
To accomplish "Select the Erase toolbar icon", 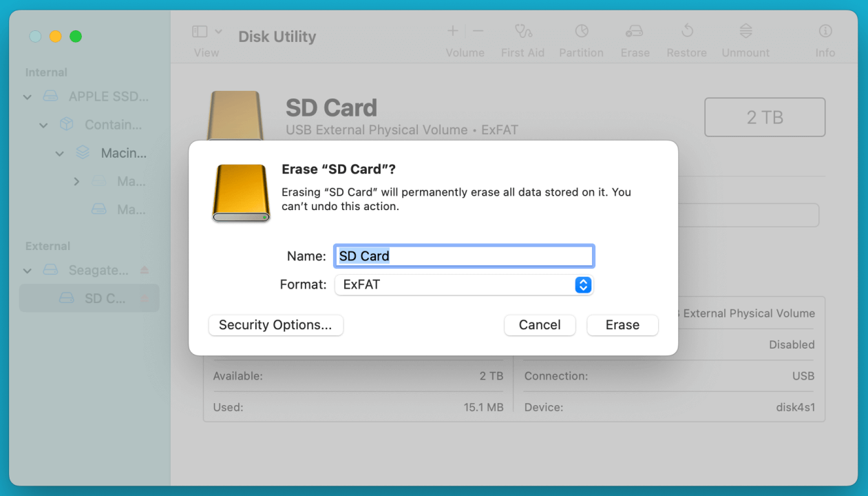I will [x=634, y=34].
